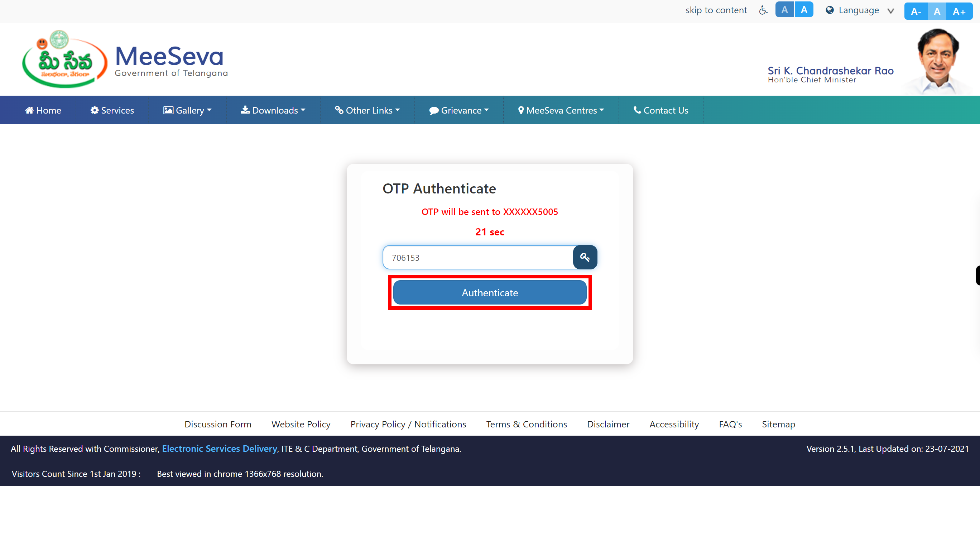Viewport: 980px width, 551px height.
Task: Open the Accessibility footer link
Action: (674, 424)
